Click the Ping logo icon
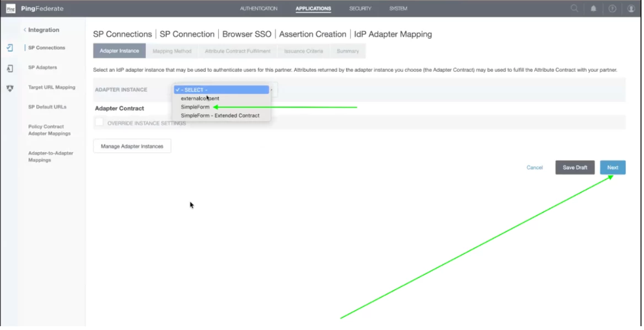The height and width of the screenshot is (330, 644). click(11, 9)
